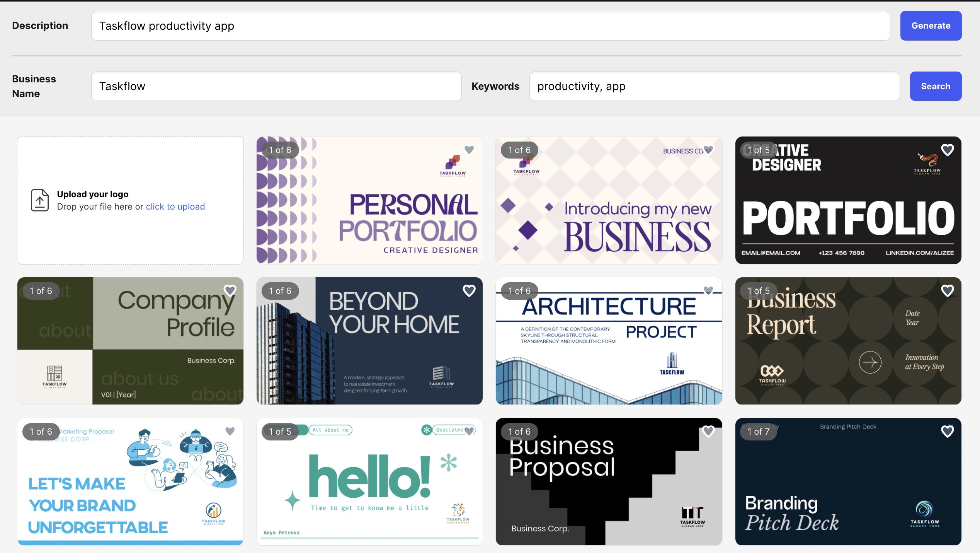Image resolution: width=980 pixels, height=553 pixels.
Task: Click the Keywords input field
Action: [715, 86]
